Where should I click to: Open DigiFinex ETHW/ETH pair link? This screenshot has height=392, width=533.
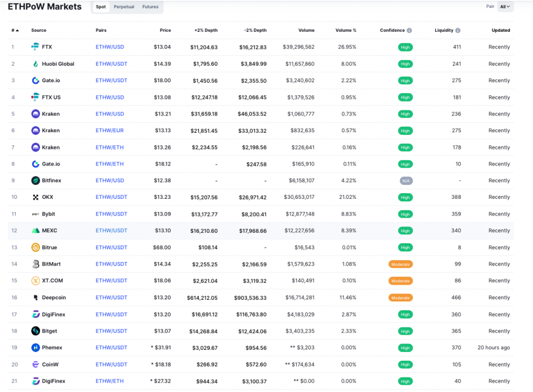click(x=109, y=381)
